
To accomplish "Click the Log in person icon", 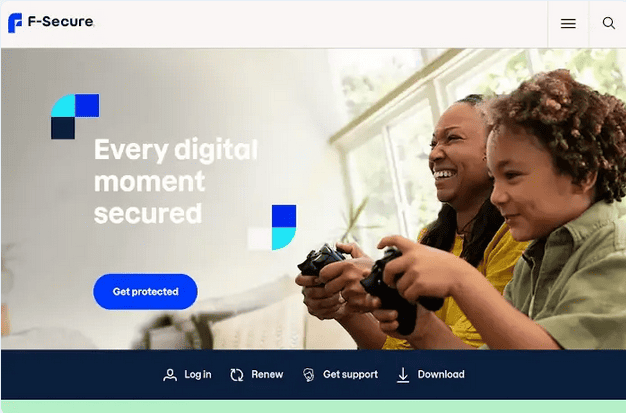I will pos(170,375).
